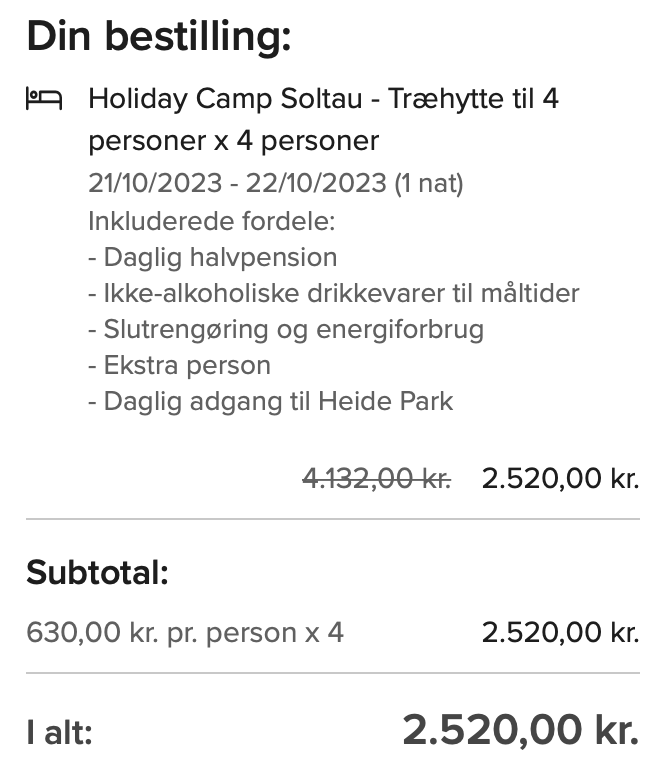Click the 'Daglig halvpension' benefit line
The height and width of the screenshot is (768, 670).
[x=213, y=258]
